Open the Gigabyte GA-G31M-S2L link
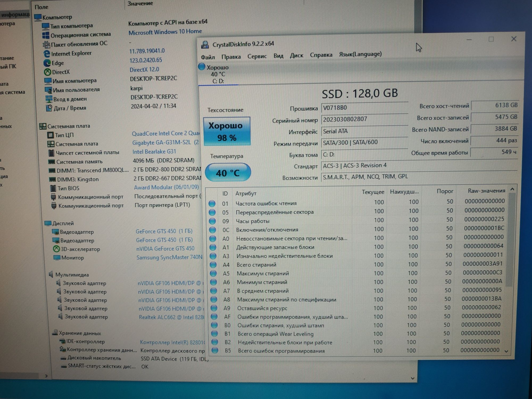Image resolution: width=532 pixels, height=399 pixels. pos(165,143)
